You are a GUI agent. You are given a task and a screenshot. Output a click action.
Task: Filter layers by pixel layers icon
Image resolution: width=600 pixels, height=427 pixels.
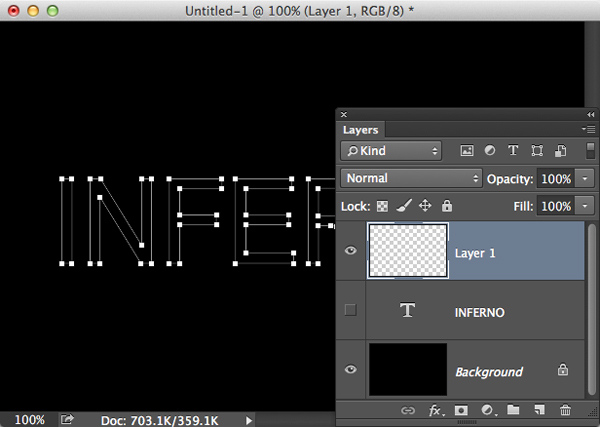coord(466,150)
